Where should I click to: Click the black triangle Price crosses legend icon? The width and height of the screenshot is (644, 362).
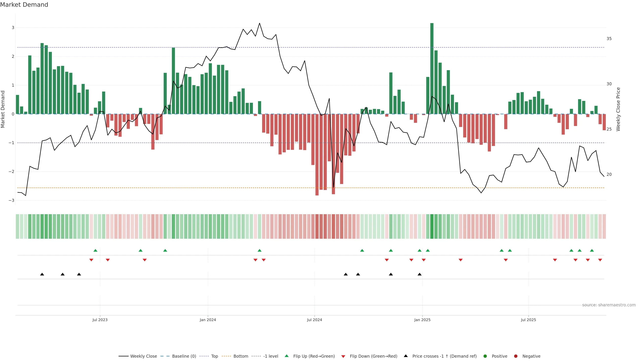pyautogui.click(x=406, y=356)
